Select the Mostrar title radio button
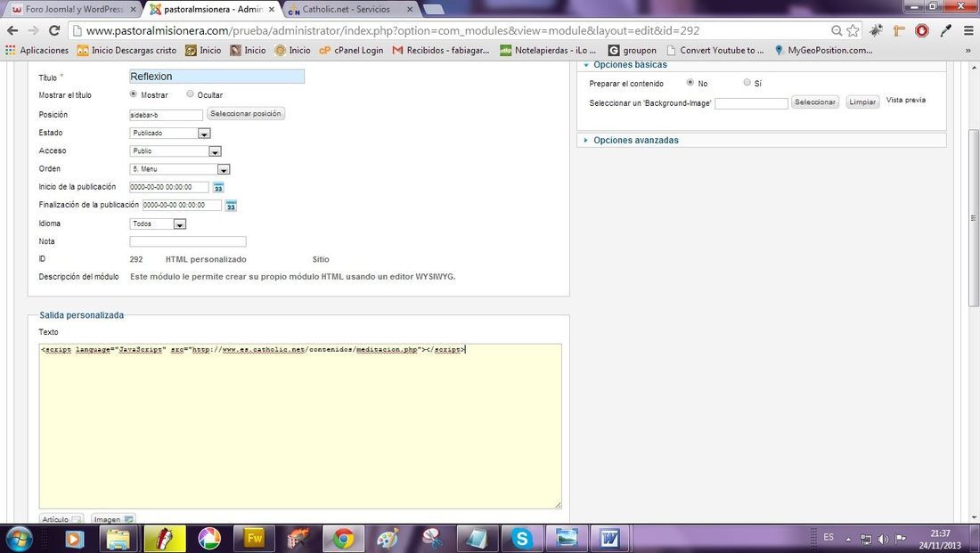The height and width of the screenshot is (553, 980). pos(133,94)
